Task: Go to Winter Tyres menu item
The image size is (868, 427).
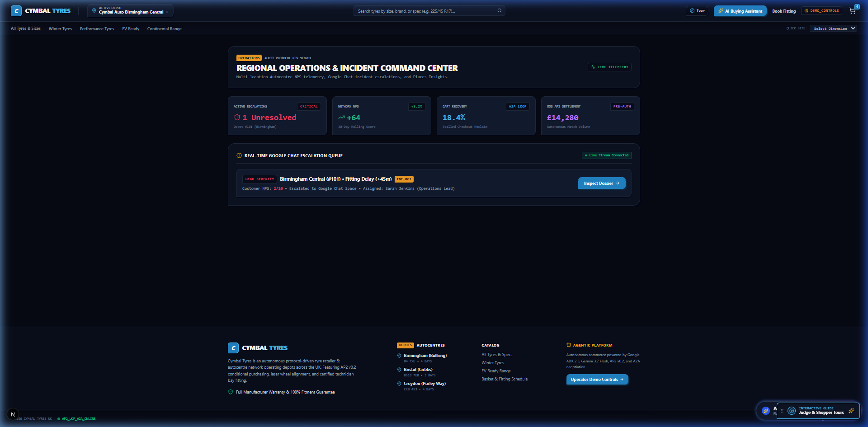Action: (60, 29)
